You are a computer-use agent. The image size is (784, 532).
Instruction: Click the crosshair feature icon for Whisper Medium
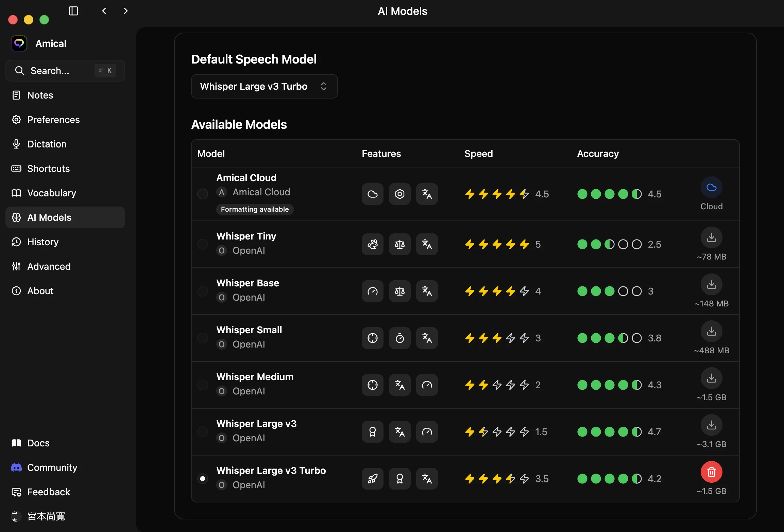coord(373,385)
